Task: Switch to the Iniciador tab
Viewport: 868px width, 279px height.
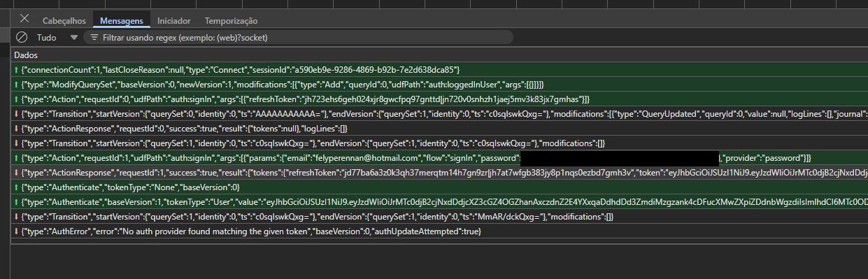Action: [x=173, y=22]
